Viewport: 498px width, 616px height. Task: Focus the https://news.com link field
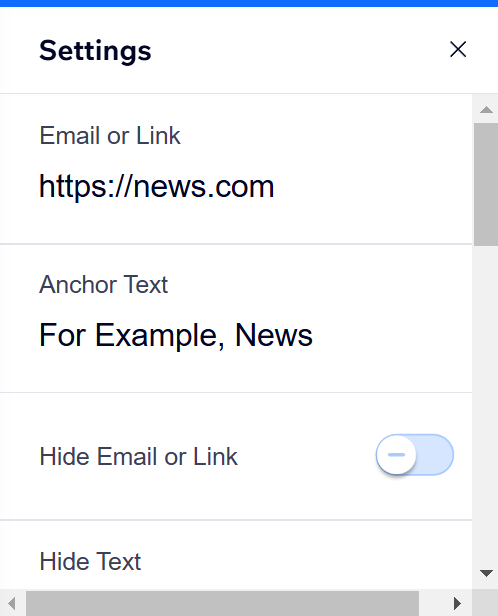coord(236,187)
